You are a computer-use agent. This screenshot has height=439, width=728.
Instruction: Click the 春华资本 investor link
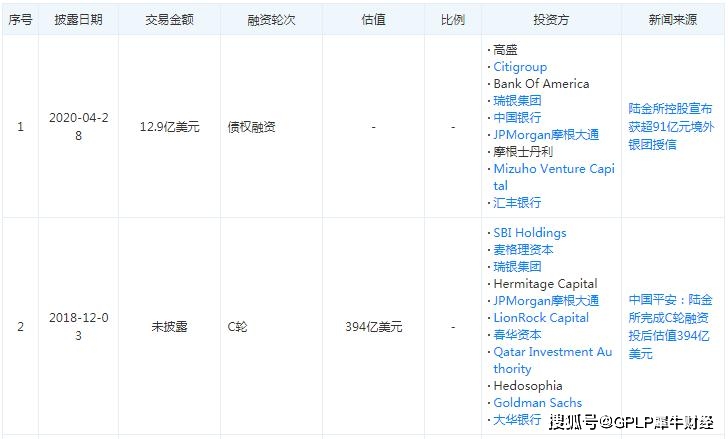(x=517, y=335)
